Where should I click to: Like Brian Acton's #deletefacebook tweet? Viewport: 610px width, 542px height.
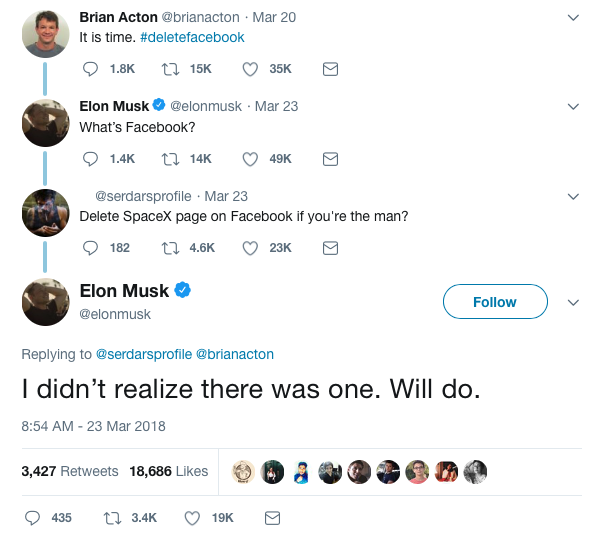tap(251, 69)
